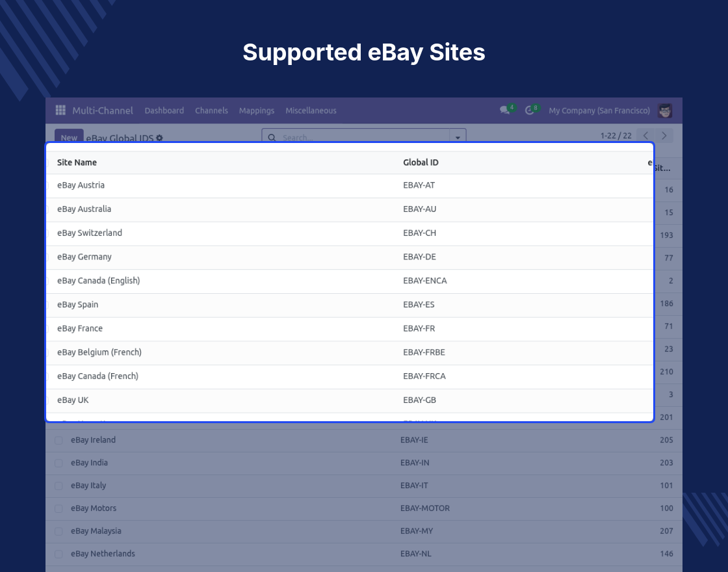Tick the eBay Italy row checkbox
Screen dimensions: 728x572
(x=58, y=486)
